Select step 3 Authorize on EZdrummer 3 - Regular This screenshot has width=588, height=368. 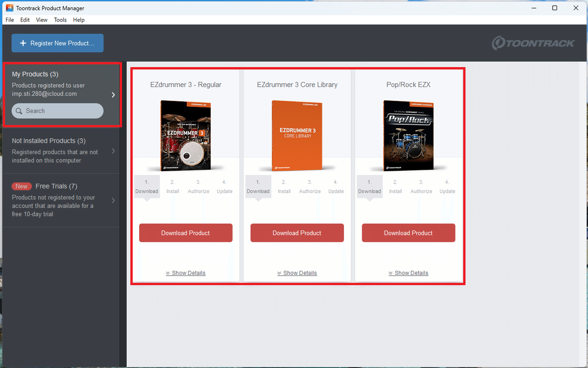(198, 187)
